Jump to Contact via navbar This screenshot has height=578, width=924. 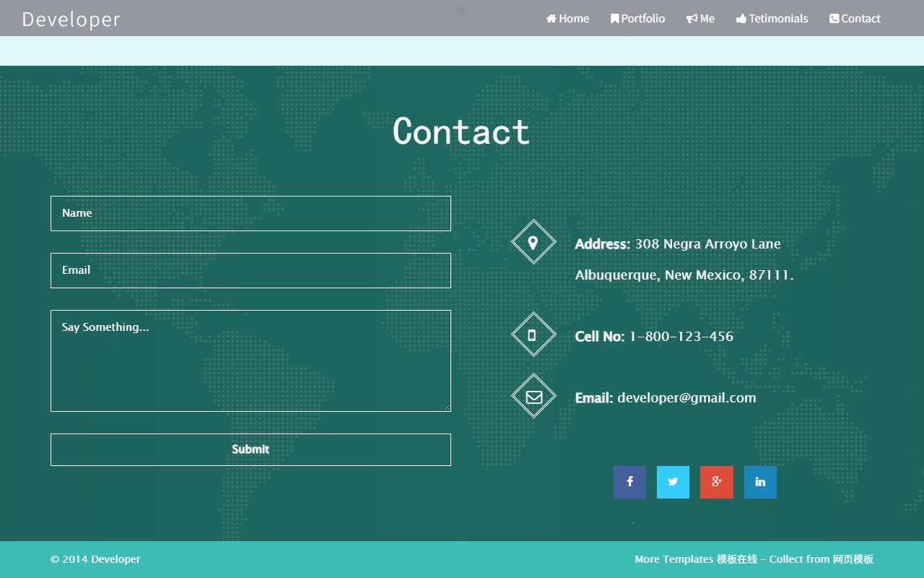(x=855, y=18)
